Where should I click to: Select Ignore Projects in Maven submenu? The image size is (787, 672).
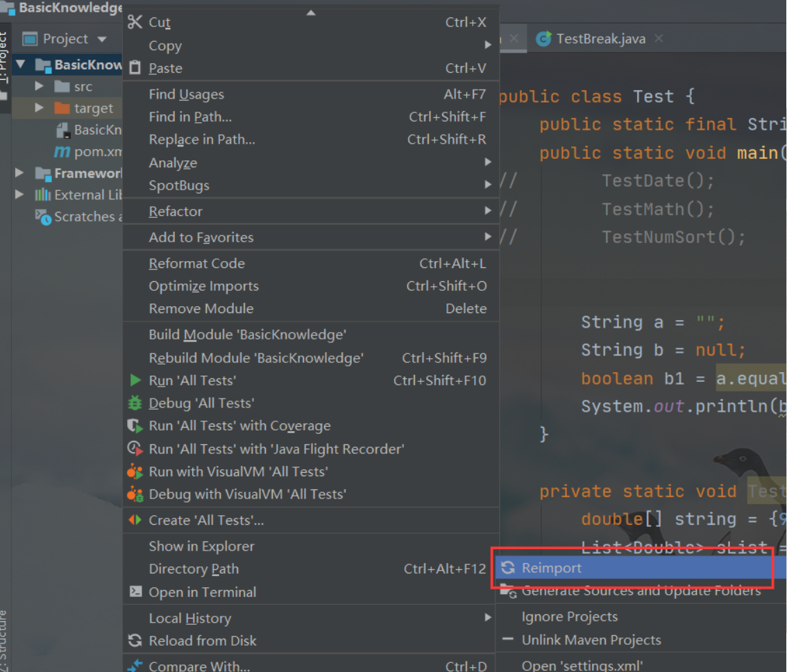[641, 616]
